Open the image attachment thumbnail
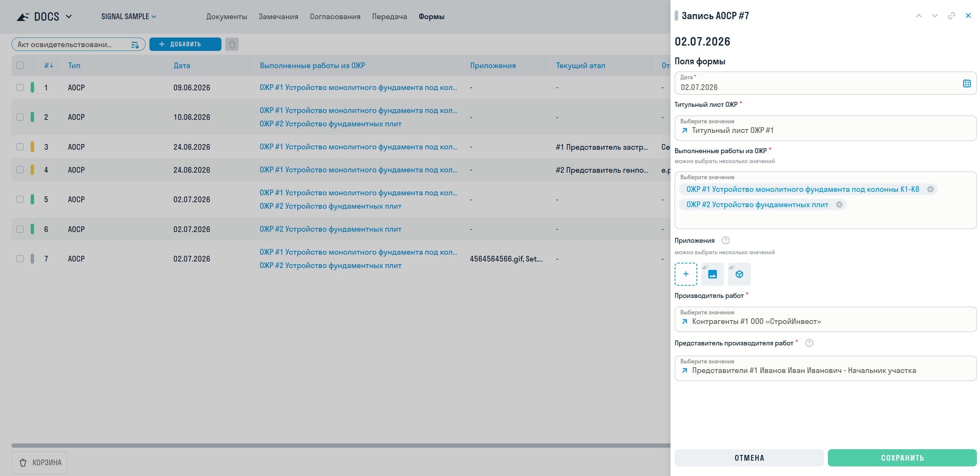Screen dimensions: 980x476 [x=713, y=274]
